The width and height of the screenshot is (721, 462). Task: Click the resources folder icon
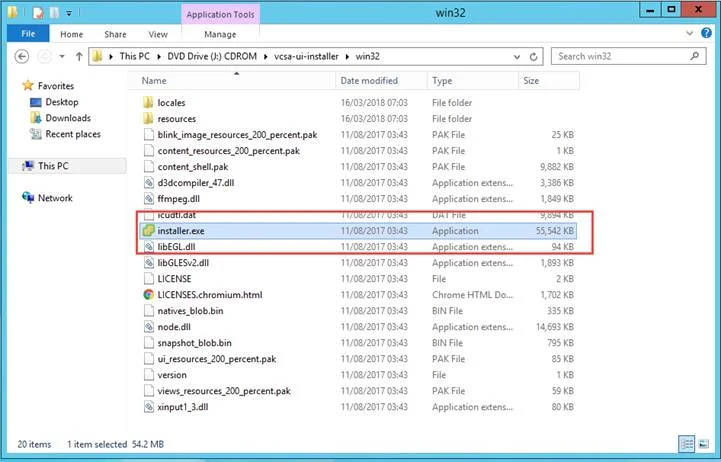pos(149,119)
